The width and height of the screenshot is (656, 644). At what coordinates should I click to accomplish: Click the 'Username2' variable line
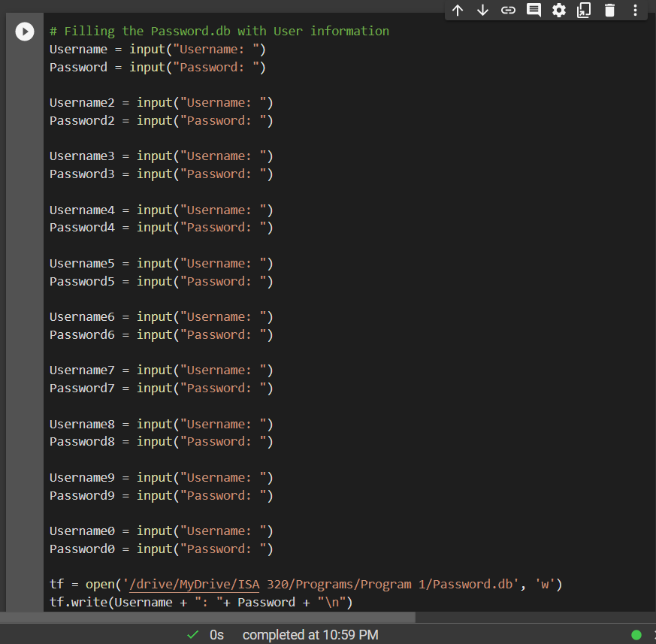pyautogui.click(x=161, y=103)
